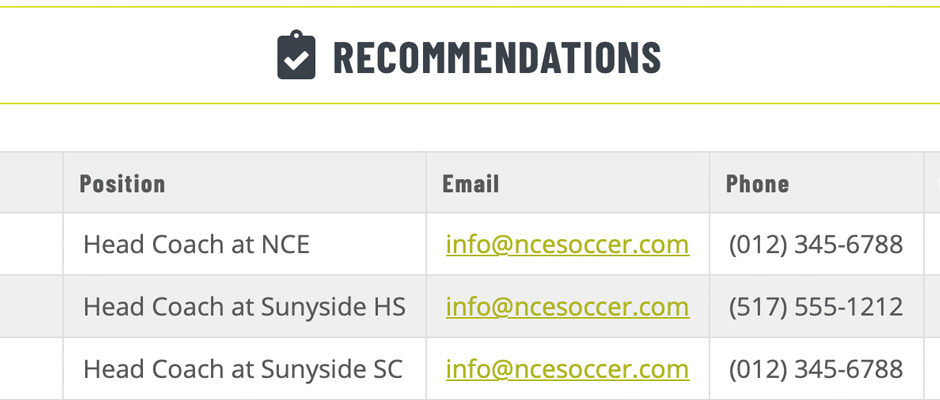Open email link in Sunyside HS row
Viewport: 940px width, 400px height.
pos(567,307)
